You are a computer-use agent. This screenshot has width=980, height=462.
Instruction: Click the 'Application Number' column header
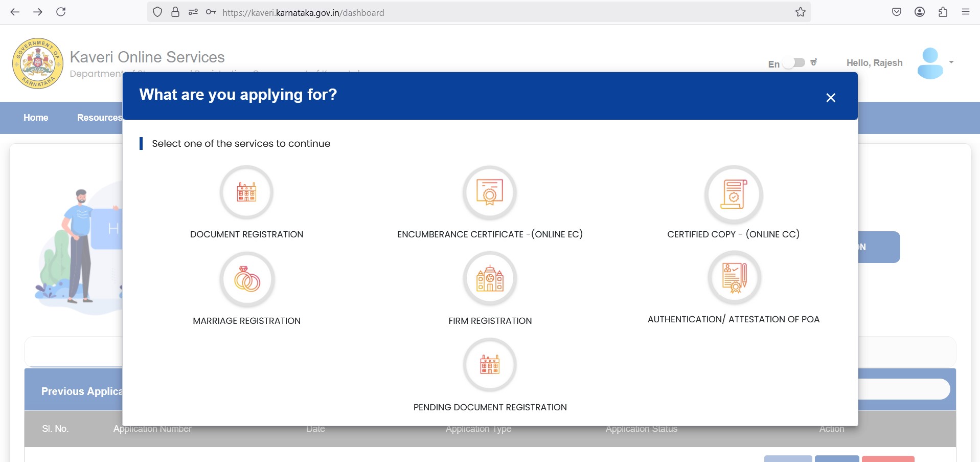click(x=152, y=429)
